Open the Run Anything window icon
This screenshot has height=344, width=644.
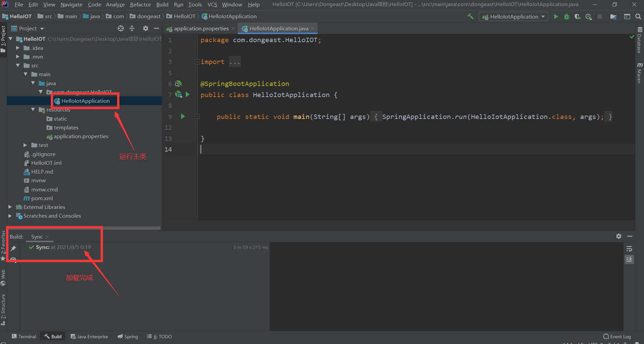627,17
